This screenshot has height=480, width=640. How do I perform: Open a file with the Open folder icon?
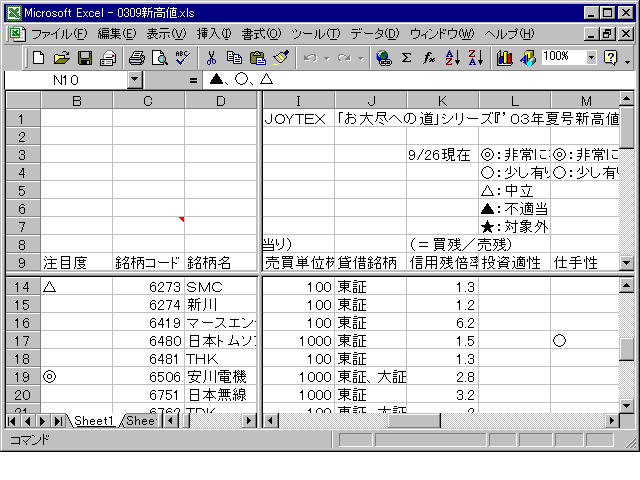62,58
